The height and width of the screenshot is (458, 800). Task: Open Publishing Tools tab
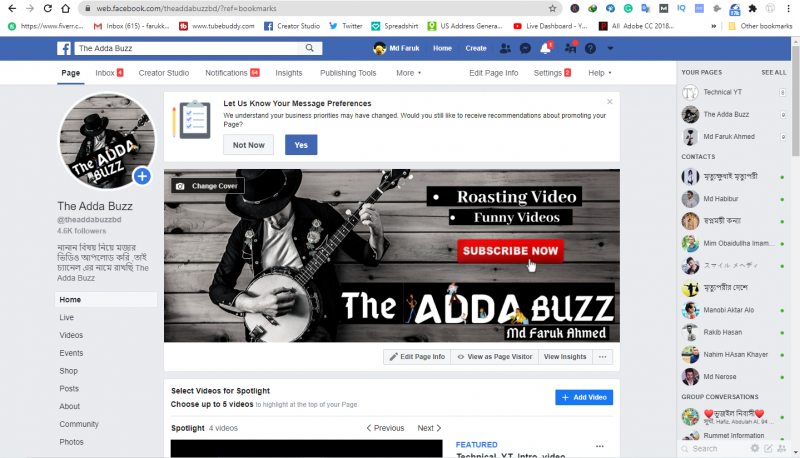(x=348, y=73)
